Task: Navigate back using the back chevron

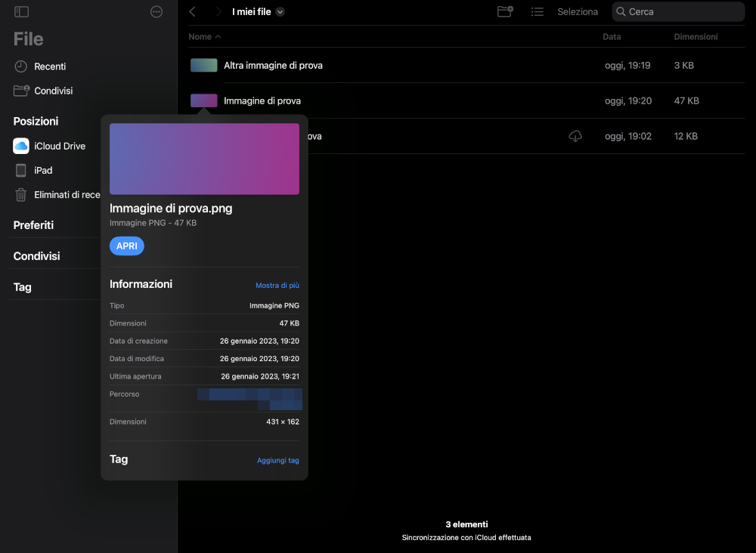Action: [x=191, y=11]
